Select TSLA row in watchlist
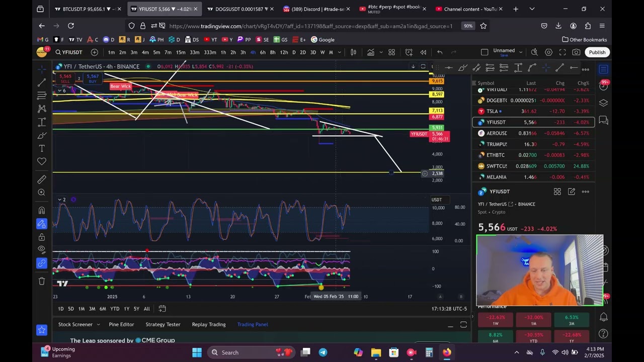This screenshot has width=644, height=362. (x=533, y=112)
